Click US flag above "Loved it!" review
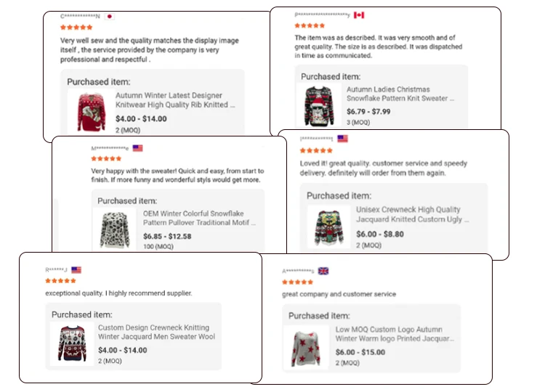 point(342,138)
